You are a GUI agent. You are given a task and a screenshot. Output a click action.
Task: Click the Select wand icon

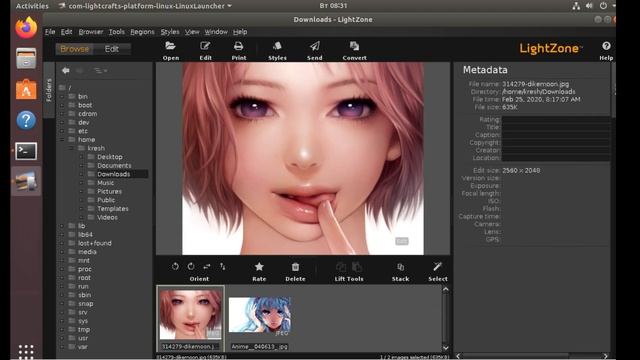click(438, 267)
